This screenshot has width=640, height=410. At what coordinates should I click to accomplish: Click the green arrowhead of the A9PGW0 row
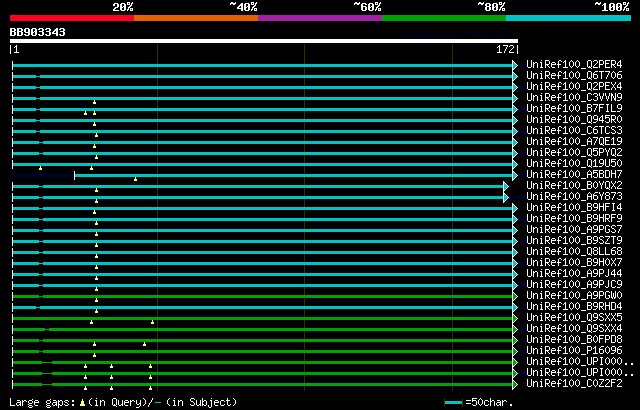515,297
